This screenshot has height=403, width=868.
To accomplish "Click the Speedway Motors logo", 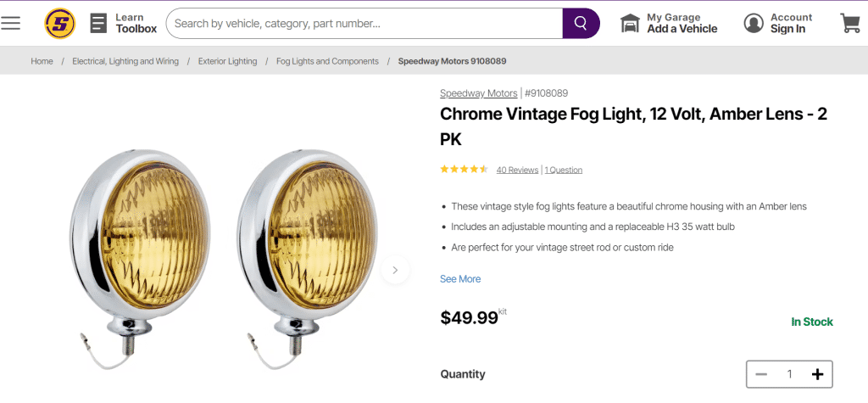I will (60, 23).
